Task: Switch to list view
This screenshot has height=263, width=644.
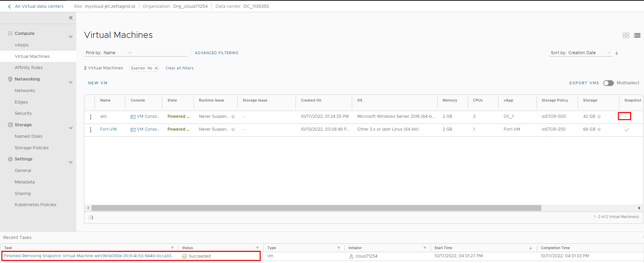Action: (x=637, y=36)
